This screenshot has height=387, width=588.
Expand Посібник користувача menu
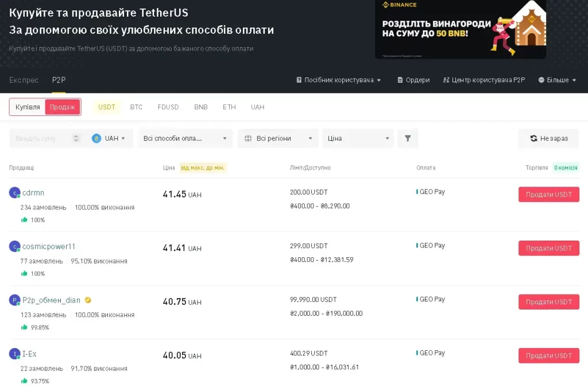(x=339, y=80)
